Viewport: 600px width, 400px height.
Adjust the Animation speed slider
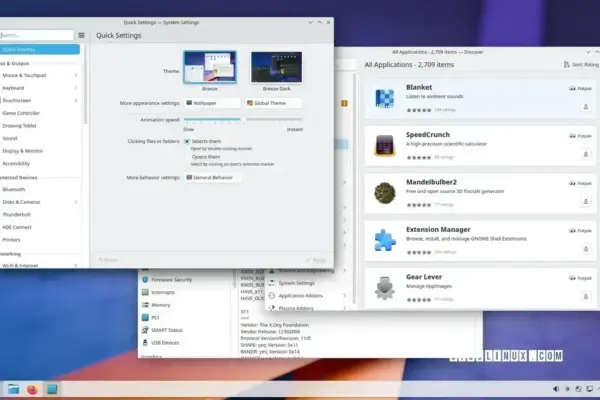click(243, 120)
